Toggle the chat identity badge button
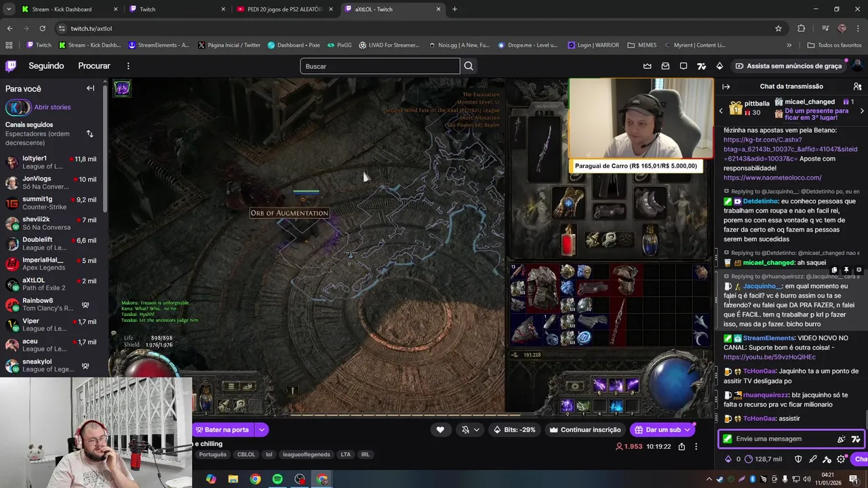 [727, 439]
